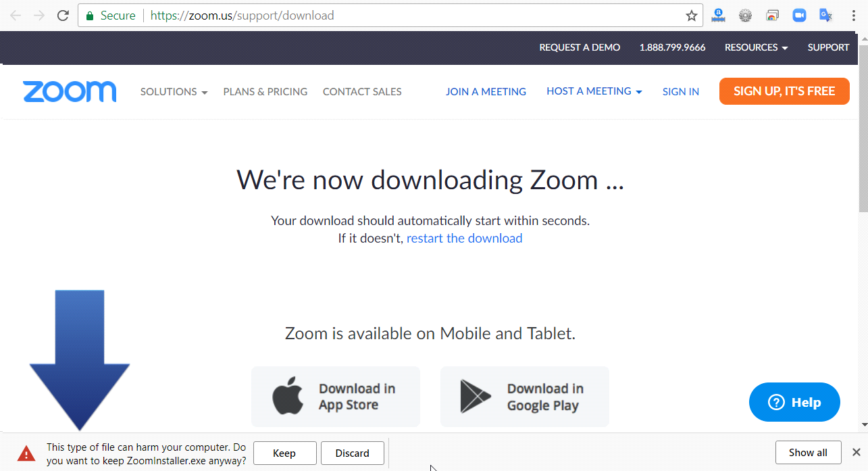Open the Zoom scheduler extension icon
Viewport: 868px width, 471px height.
coord(800,16)
